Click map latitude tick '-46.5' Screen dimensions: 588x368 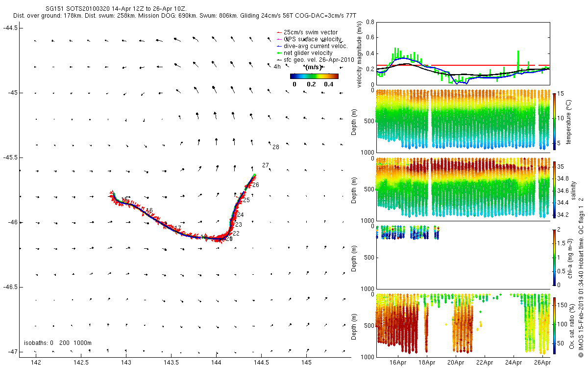coord(10,287)
